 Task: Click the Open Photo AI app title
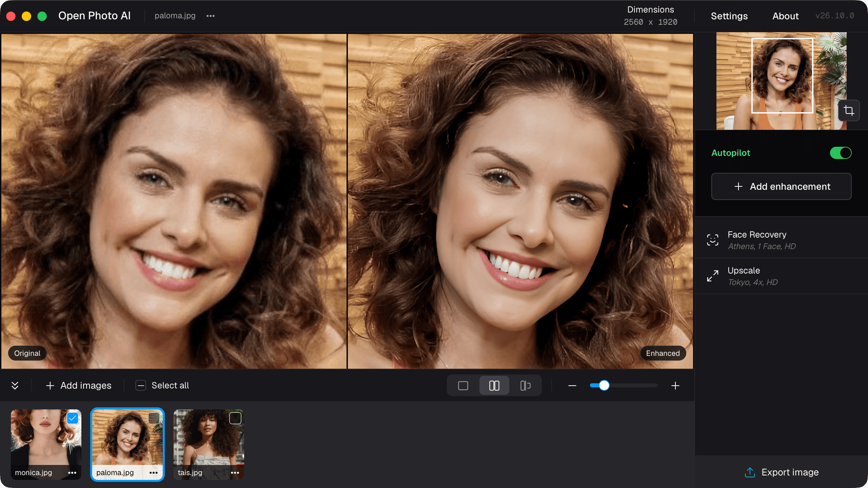coord(94,16)
